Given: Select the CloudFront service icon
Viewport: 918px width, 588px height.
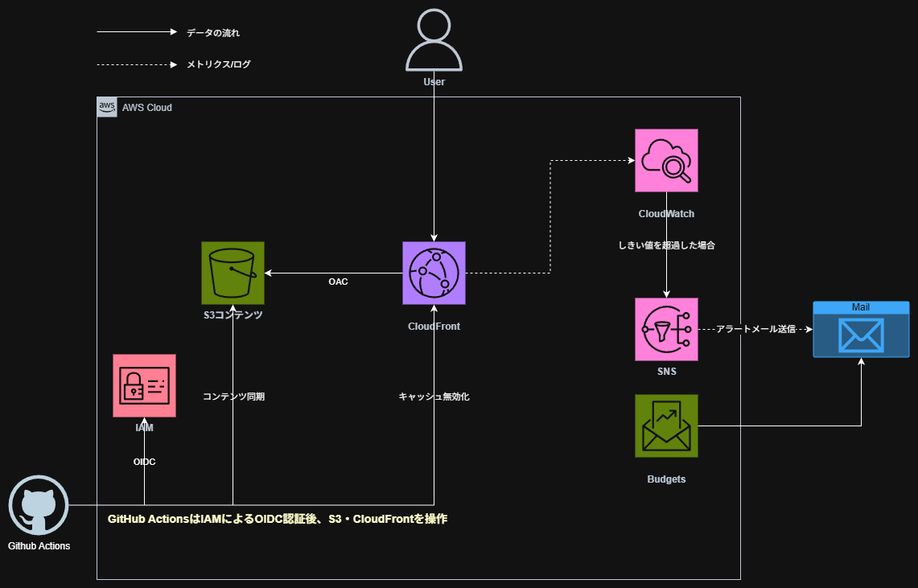Looking at the screenshot, I should click(x=434, y=273).
